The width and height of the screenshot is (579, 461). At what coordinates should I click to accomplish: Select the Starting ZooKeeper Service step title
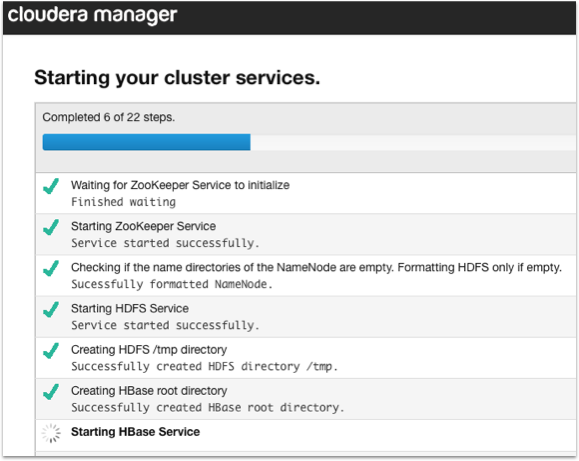(143, 226)
